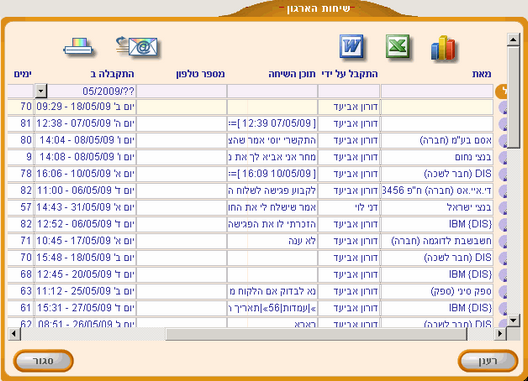Open row icon for בנצי ישראל

pyautogui.click(x=503, y=208)
